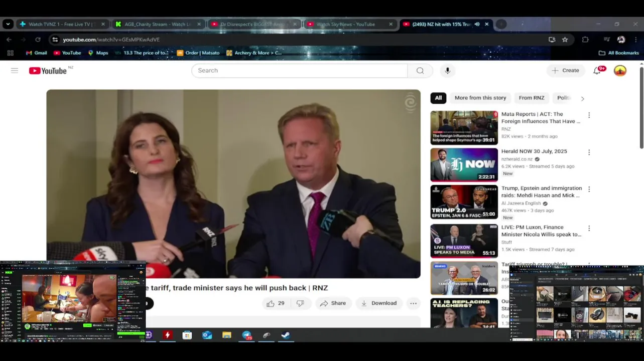Open the YouTube guide hamburger menu

[x=15, y=71]
